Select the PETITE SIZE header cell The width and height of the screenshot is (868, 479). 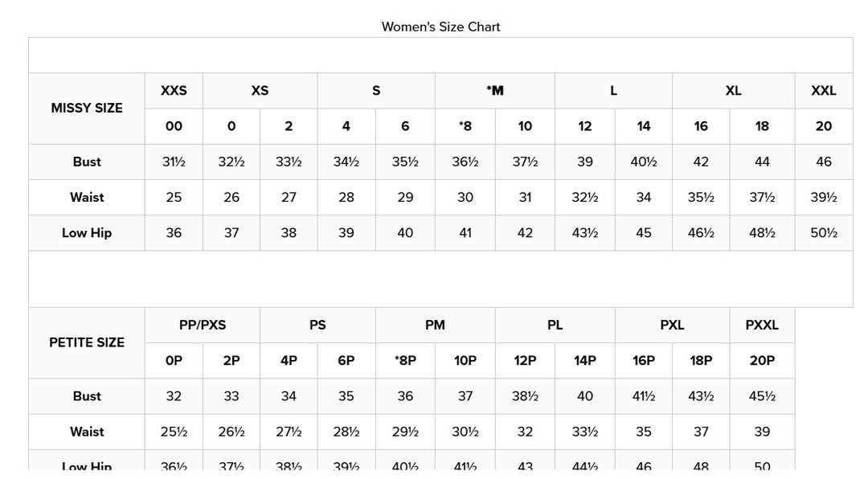click(x=87, y=342)
